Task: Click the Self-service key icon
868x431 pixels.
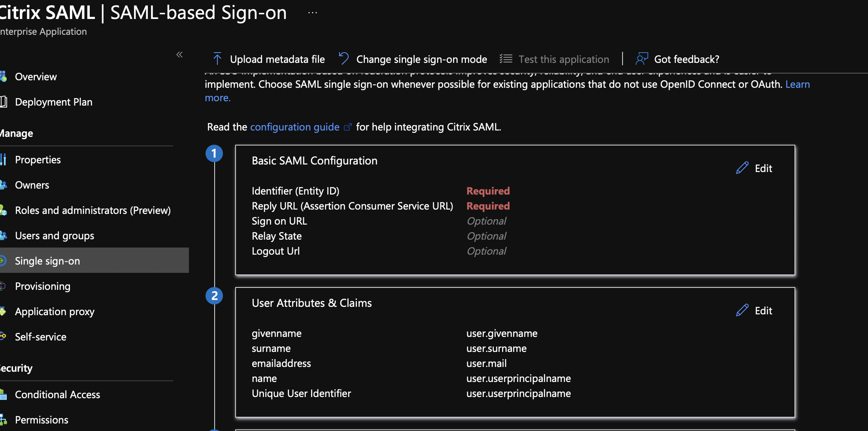Action: (x=3, y=336)
